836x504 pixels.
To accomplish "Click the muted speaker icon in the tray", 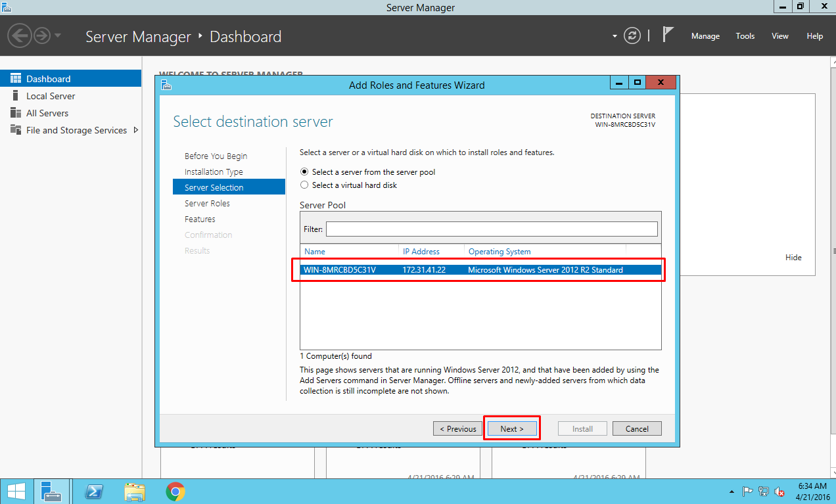I will (779, 492).
